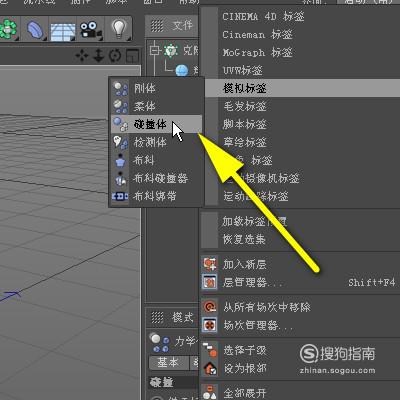Click the 力学 dynamics tag icon
The image size is (400, 400).
point(159,342)
